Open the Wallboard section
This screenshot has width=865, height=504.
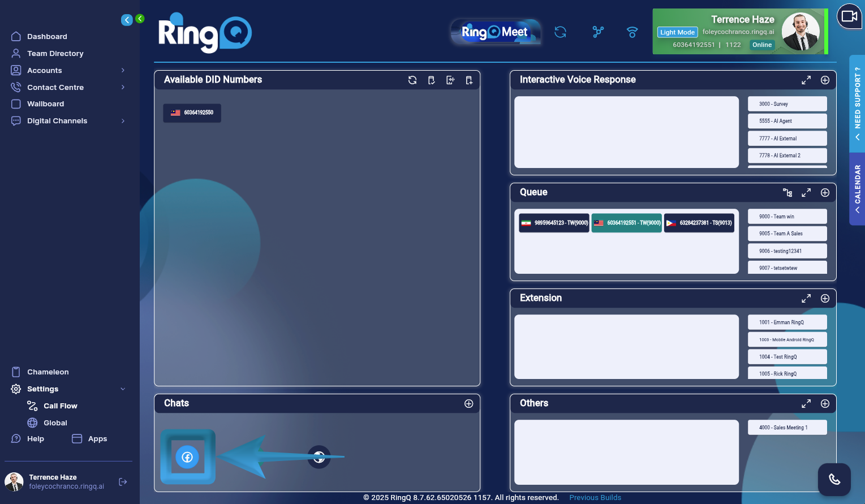coord(46,104)
